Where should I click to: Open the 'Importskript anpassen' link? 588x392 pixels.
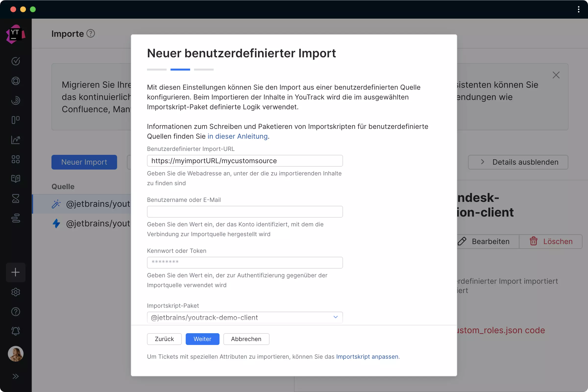[x=367, y=356]
